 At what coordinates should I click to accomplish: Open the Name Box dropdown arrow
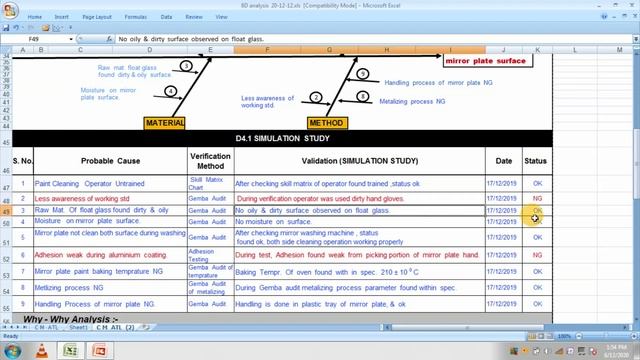tap(71, 39)
